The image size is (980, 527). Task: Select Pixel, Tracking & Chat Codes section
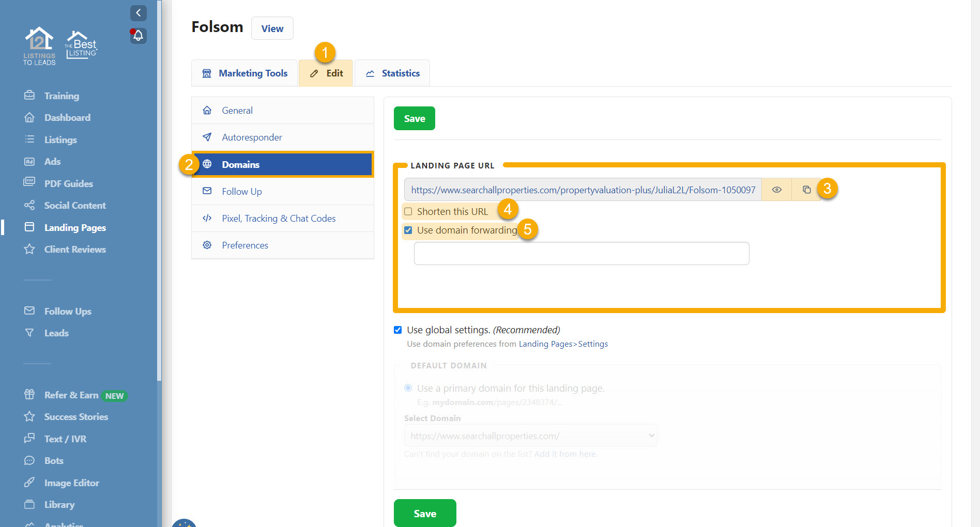[279, 219]
